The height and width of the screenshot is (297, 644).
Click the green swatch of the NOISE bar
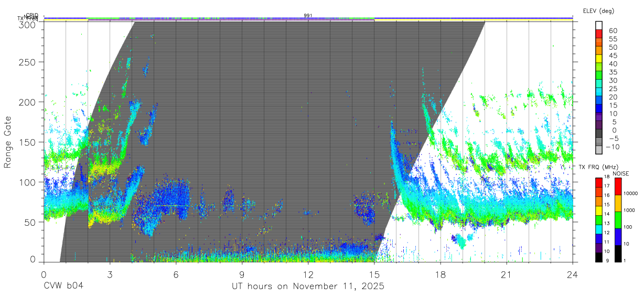coord(618,220)
